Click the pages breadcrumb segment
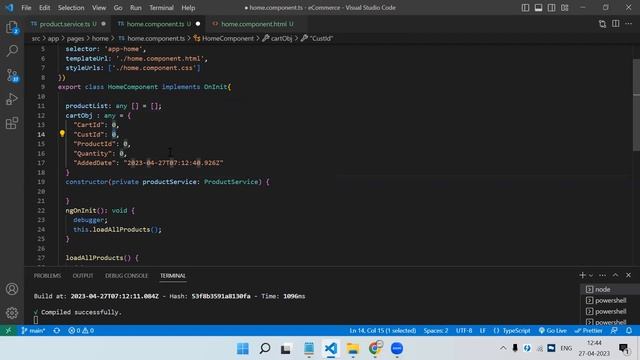The width and height of the screenshot is (640, 360). tap(75, 38)
